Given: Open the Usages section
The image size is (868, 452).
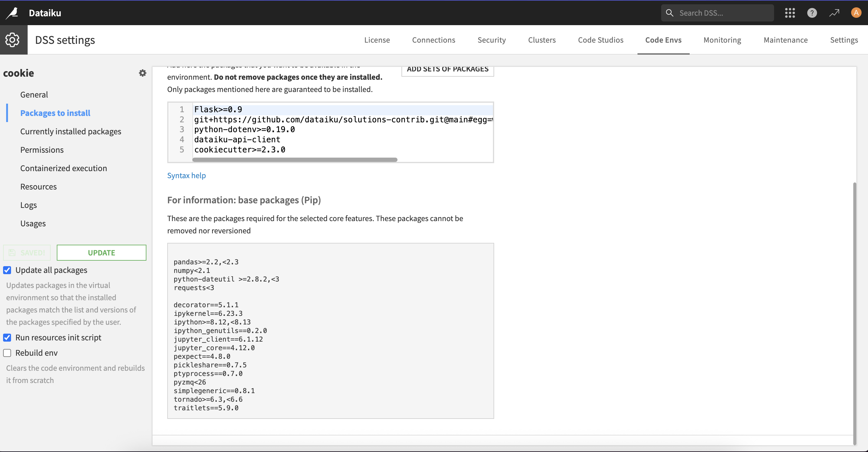Looking at the screenshot, I should [x=33, y=224].
